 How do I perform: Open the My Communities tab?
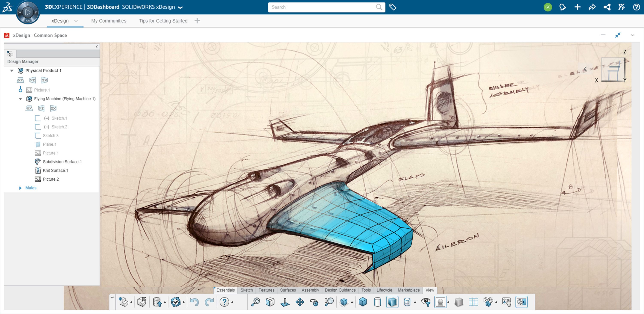tap(109, 21)
